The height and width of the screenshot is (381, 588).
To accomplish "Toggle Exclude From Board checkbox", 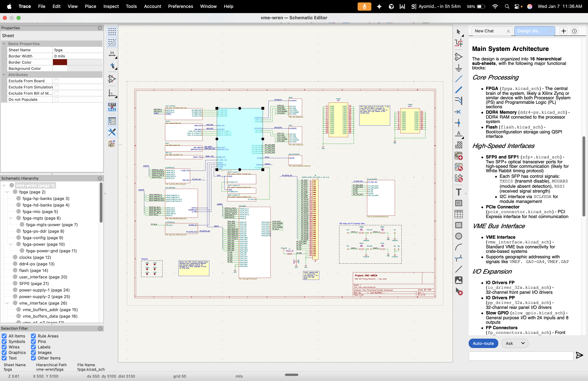I will coord(57,81).
